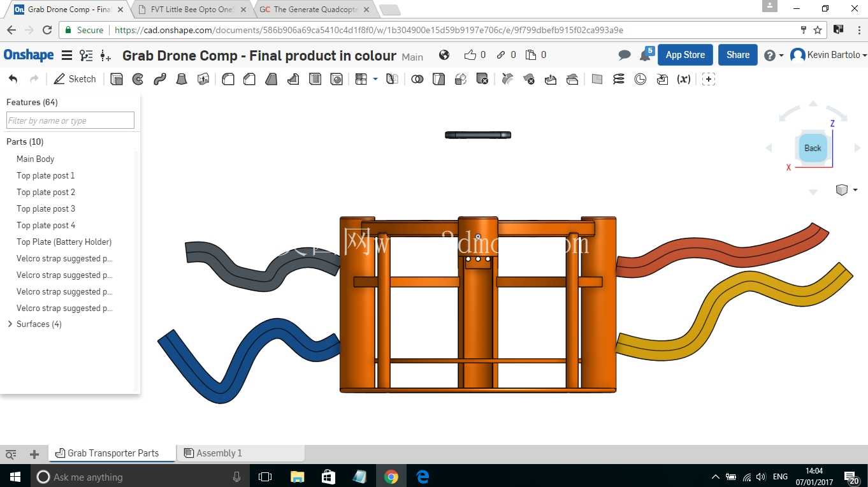Select the Move face tool
This screenshot has height=487, width=868.
coord(551,79)
